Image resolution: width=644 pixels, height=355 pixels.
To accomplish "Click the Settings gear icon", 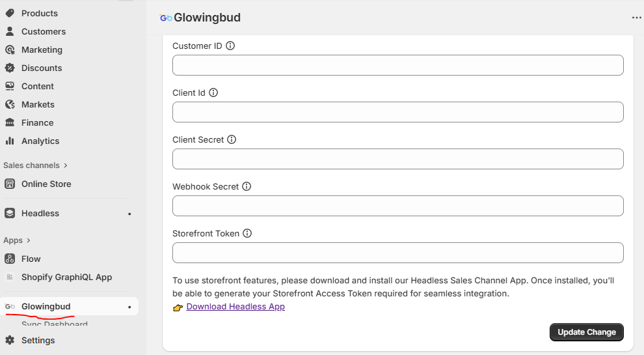I will click(10, 340).
